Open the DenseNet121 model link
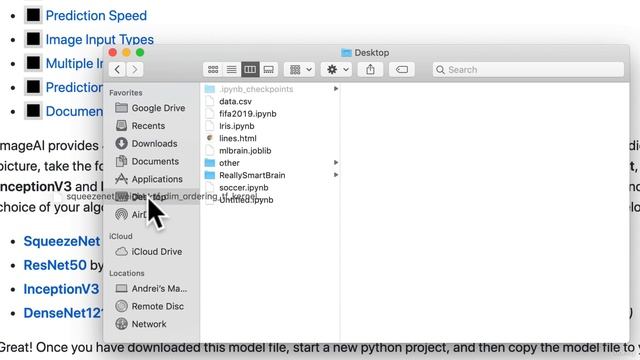The height and width of the screenshot is (360, 640). pyautogui.click(x=63, y=313)
